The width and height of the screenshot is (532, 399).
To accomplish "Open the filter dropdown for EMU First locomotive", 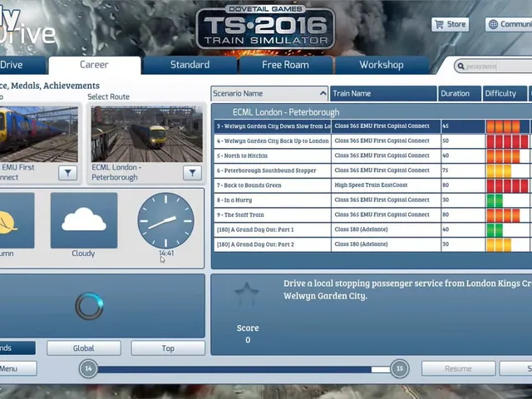I will pyautogui.click(x=68, y=173).
